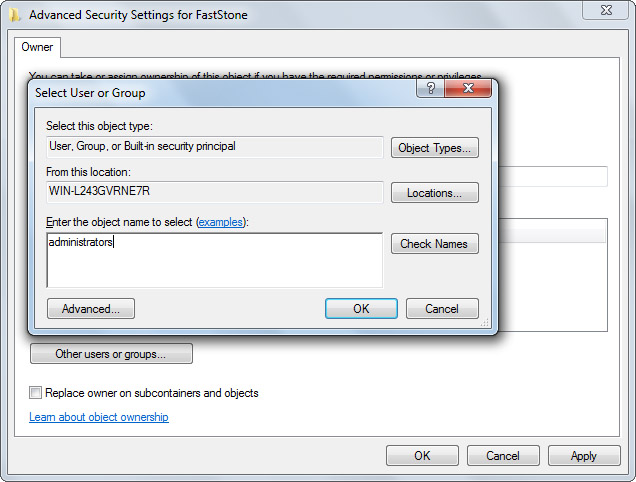Click inside the object name text box
This screenshot has width=636, height=482.
[215, 260]
